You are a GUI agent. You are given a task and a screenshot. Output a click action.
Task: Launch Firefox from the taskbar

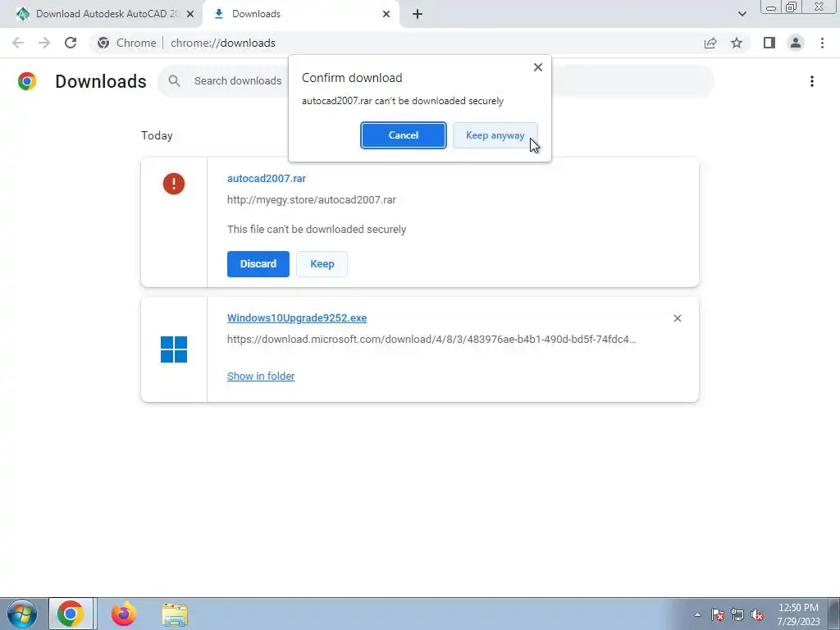(124, 614)
